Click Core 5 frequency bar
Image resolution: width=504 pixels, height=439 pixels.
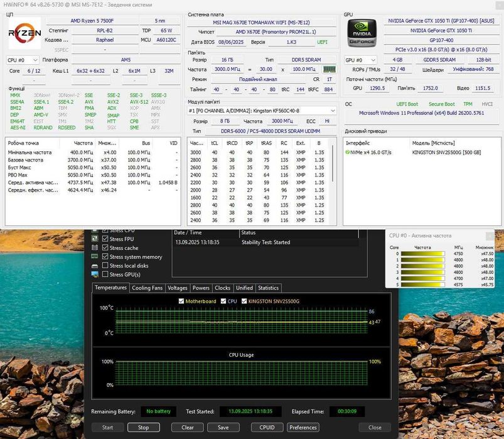pyautogui.click(x=423, y=285)
